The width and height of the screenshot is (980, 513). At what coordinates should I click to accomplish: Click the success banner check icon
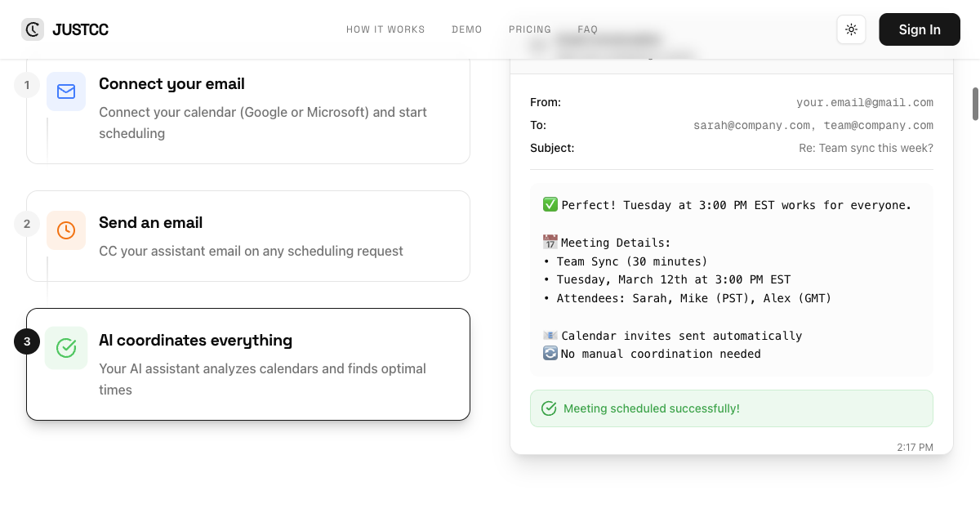tap(549, 408)
